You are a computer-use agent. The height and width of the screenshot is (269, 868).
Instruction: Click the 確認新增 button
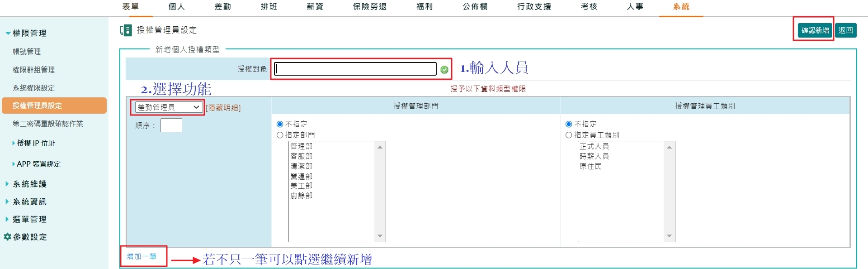tap(815, 30)
